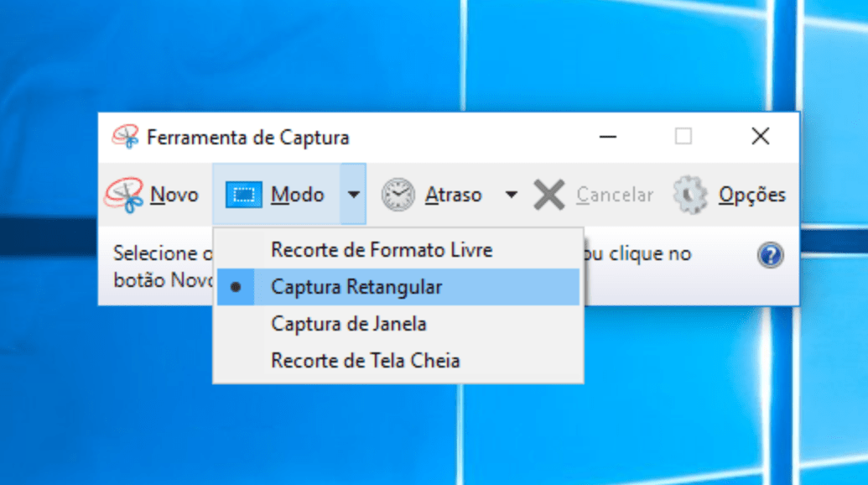
Task: Open the Atraso dropdown arrow
Action: pos(510,194)
